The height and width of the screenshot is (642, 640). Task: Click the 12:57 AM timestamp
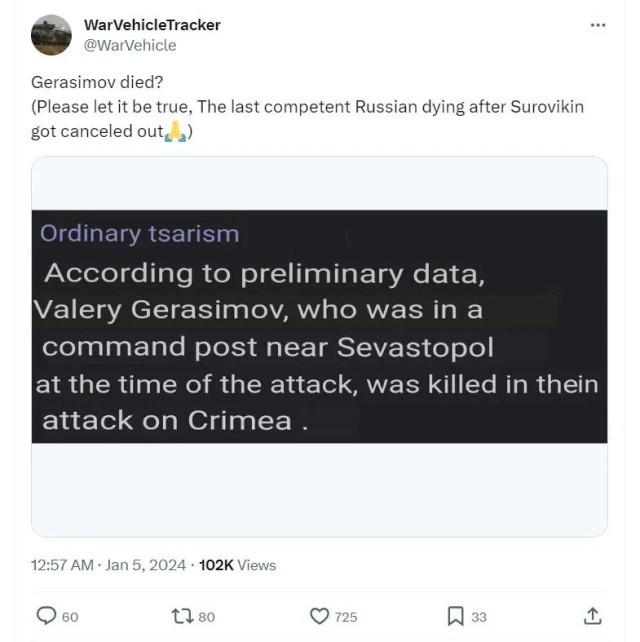[x=66, y=565]
